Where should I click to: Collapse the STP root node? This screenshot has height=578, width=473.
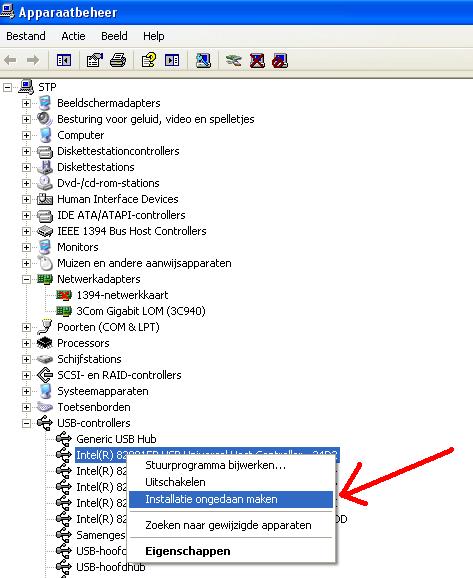pyautogui.click(x=7, y=87)
